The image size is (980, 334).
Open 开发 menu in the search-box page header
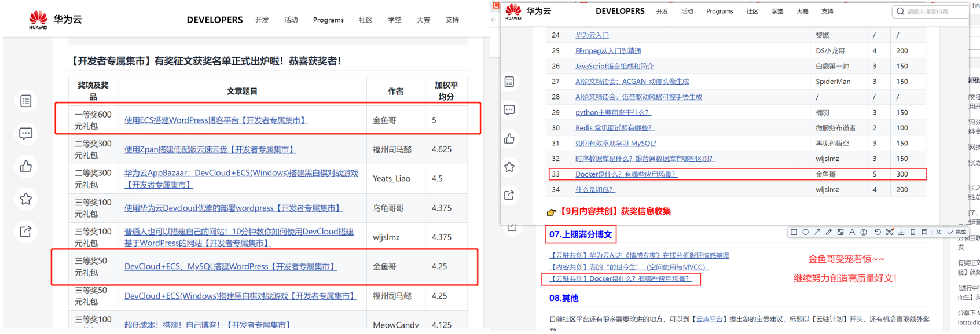(662, 12)
